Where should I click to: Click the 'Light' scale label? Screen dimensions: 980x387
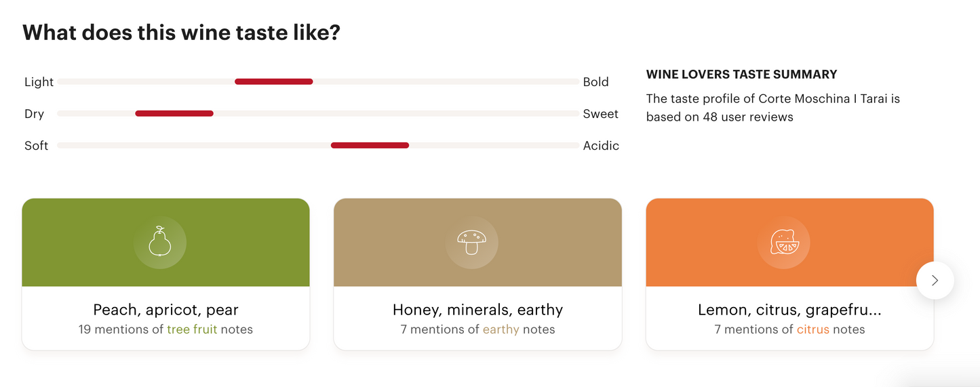pyautogui.click(x=39, y=82)
